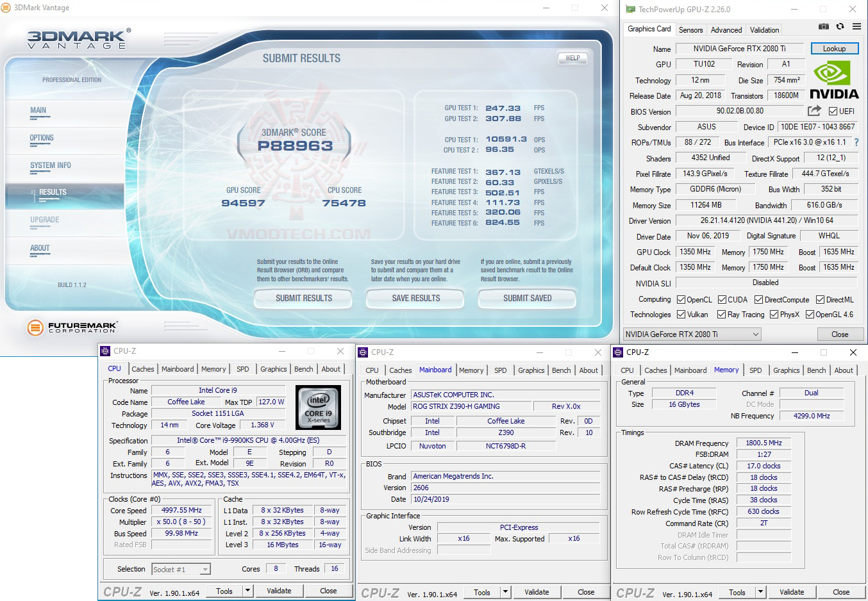Open SPD tab in the Mainboard window

[501, 370]
